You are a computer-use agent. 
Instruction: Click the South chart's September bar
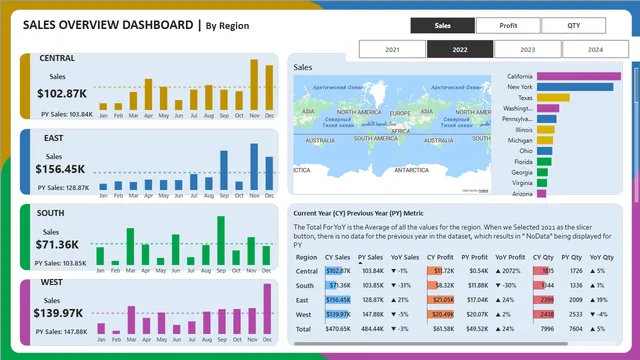pos(221,241)
